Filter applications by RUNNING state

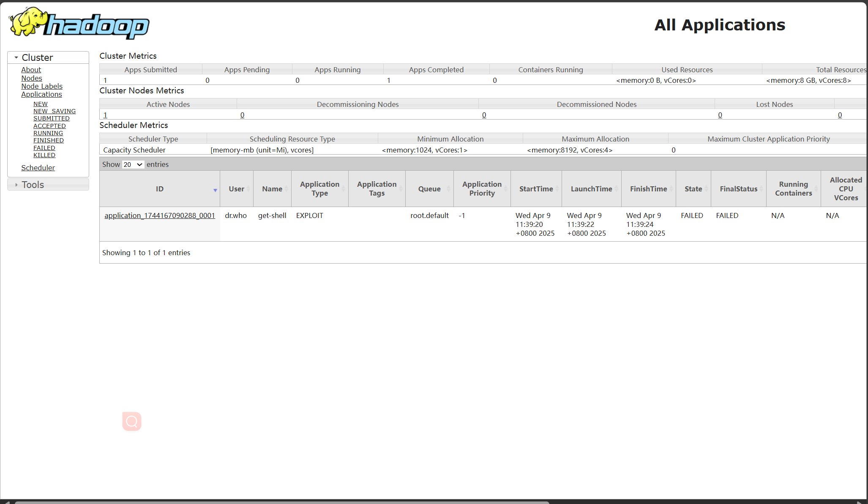48,133
